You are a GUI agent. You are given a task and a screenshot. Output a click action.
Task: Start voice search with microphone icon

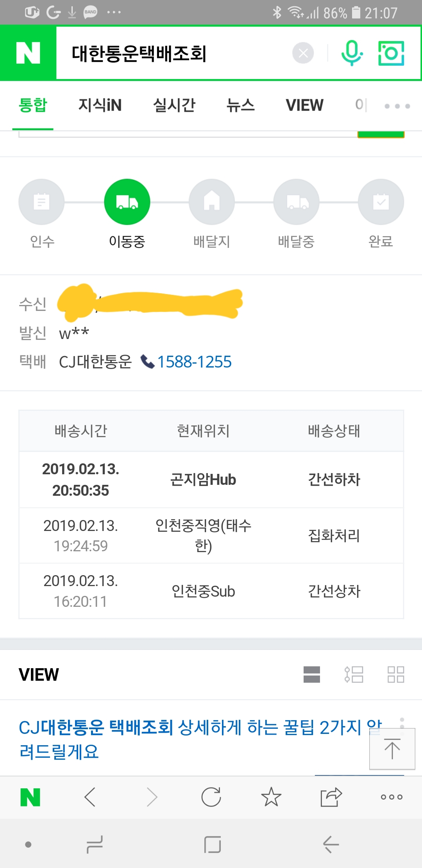tap(352, 53)
